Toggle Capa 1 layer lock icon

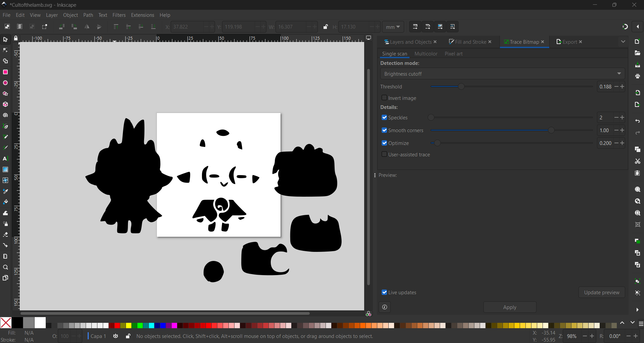coord(128,336)
